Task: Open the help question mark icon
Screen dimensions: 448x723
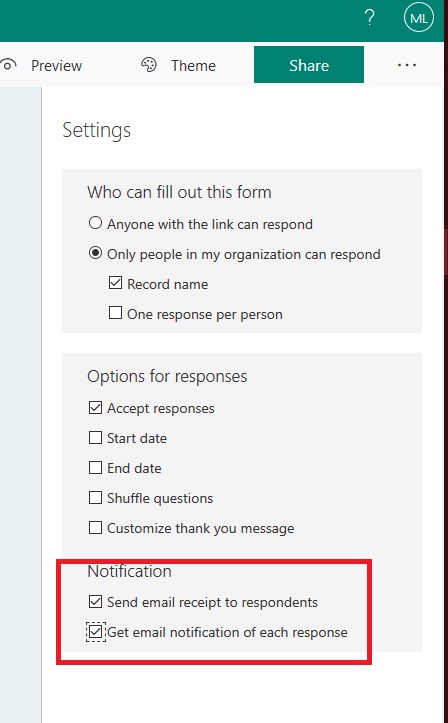Action: click(x=369, y=18)
